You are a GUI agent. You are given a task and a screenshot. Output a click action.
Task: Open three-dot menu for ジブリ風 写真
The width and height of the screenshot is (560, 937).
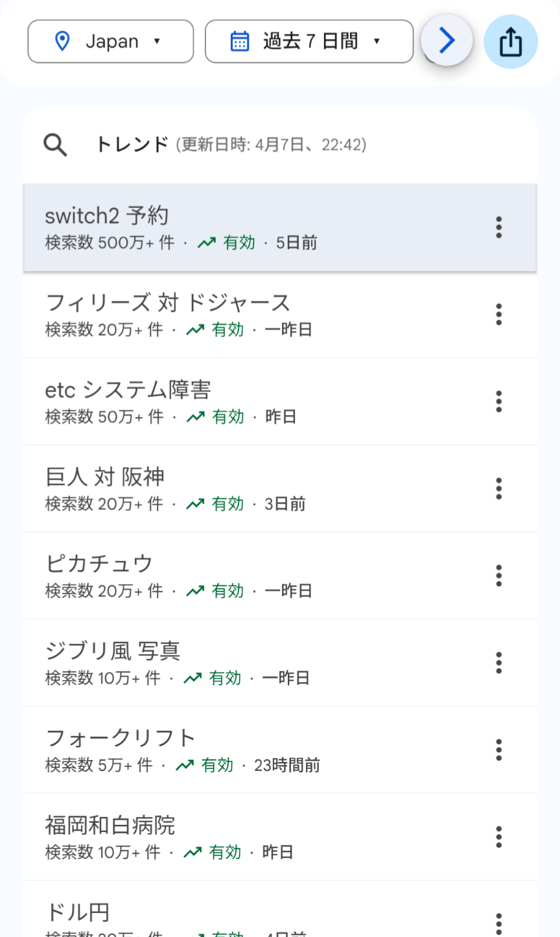pos(498,663)
